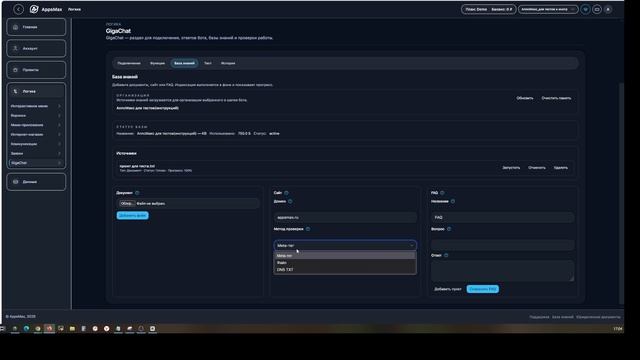The image size is (640, 360).
Task: Click the back arrow in the header
Action: click(18, 9)
